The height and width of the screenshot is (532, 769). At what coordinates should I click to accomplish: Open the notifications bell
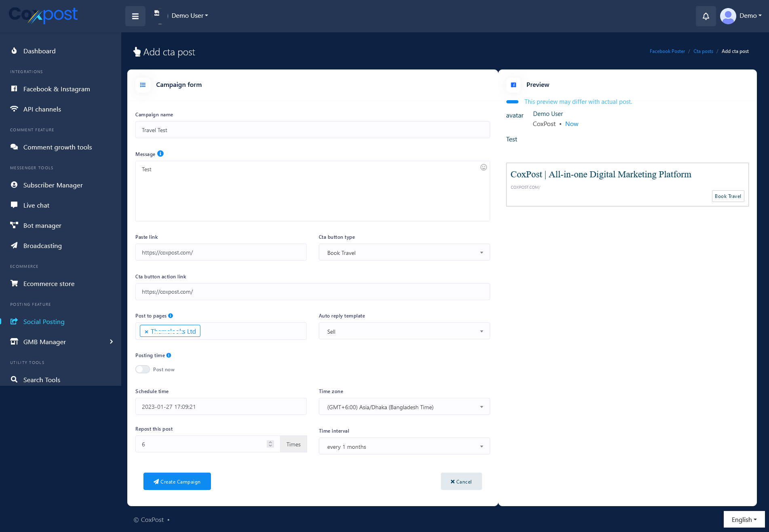(706, 16)
